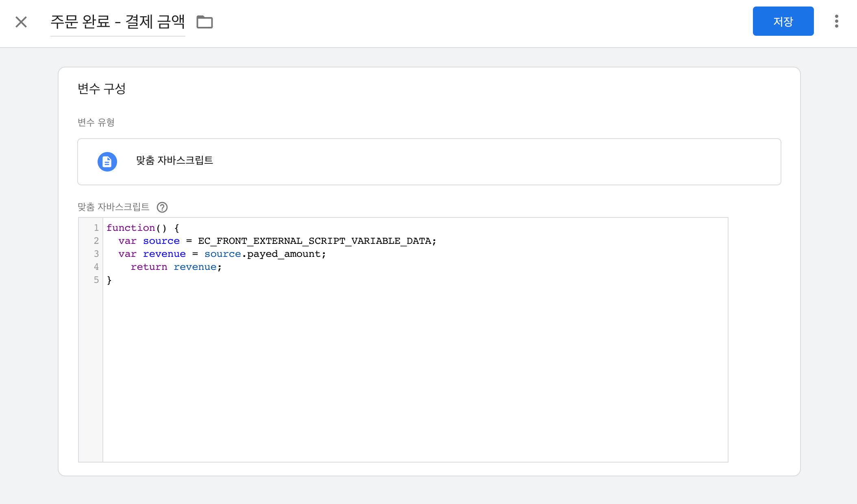Open the three-dot more options menu
Viewport: 857px width, 504px height.
(x=836, y=21)
